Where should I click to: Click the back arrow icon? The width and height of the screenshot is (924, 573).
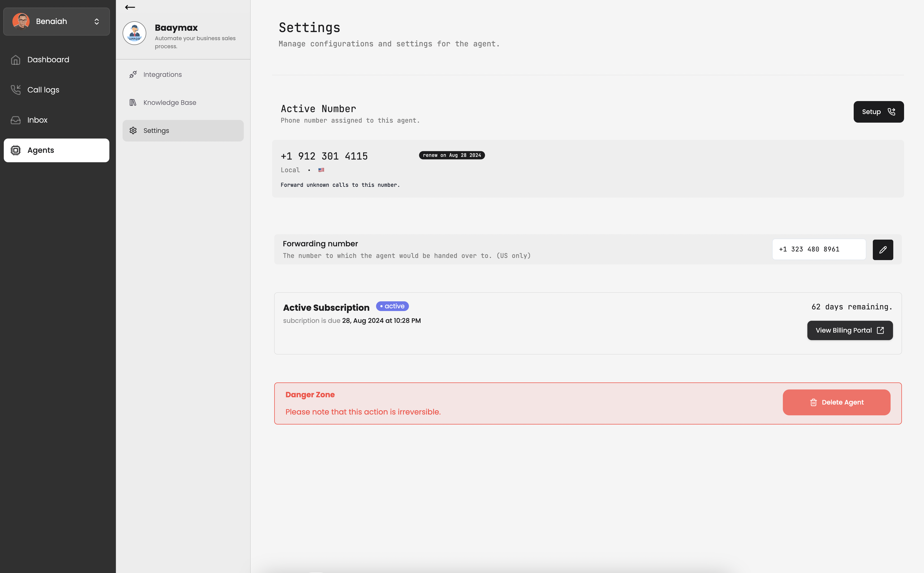[130, 7]
